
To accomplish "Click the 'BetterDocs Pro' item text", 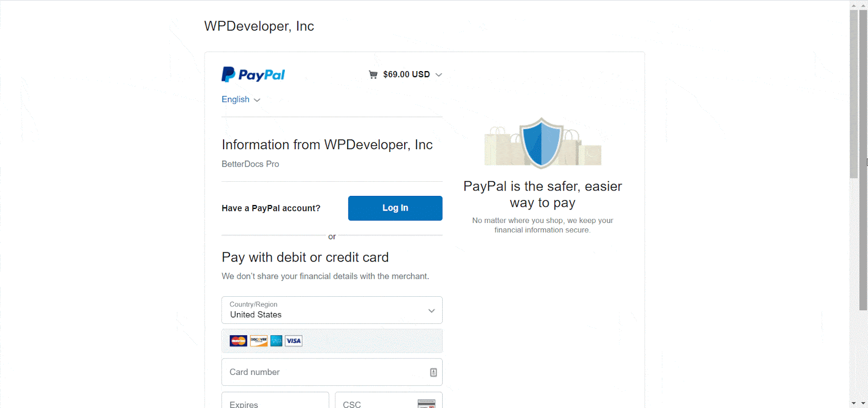I will [250, 164].
